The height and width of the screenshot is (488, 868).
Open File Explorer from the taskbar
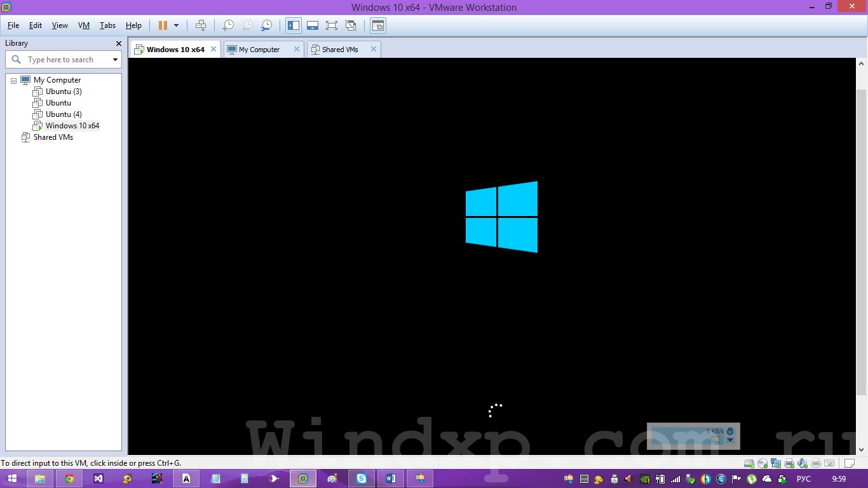(39, 478)
